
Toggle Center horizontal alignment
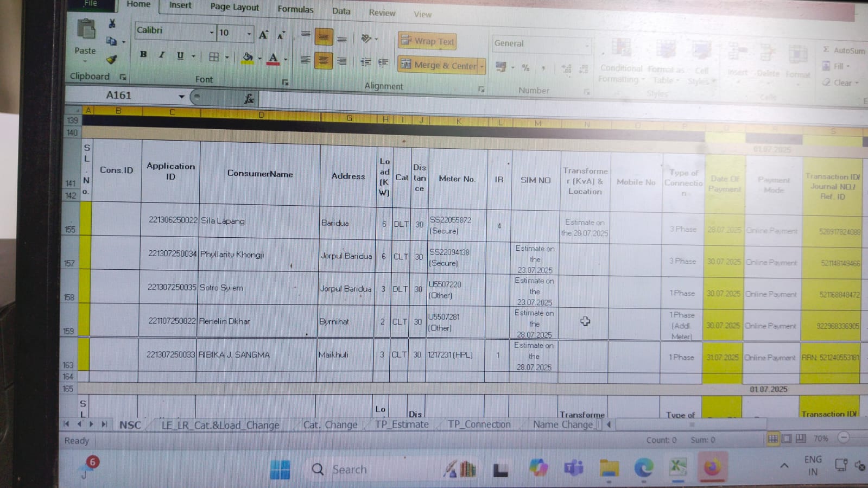coord(324,61)
